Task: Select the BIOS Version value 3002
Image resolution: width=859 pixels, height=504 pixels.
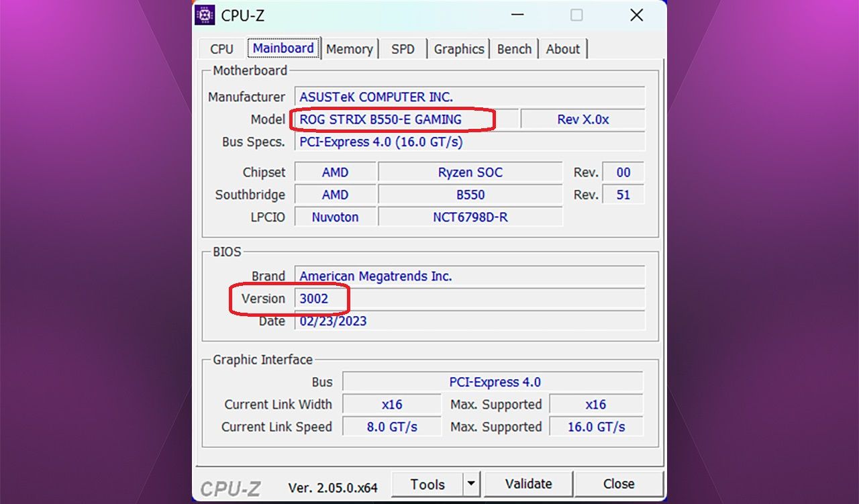Action: pos(313,299)
